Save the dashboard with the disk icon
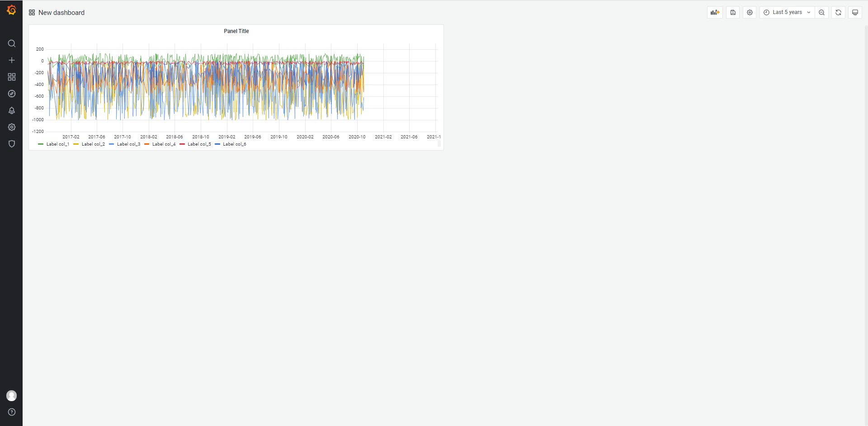 (733, 13)
